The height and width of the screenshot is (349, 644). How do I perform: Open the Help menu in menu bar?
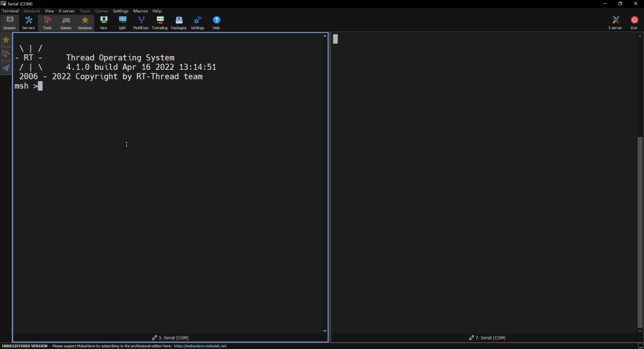coord(157,11)
